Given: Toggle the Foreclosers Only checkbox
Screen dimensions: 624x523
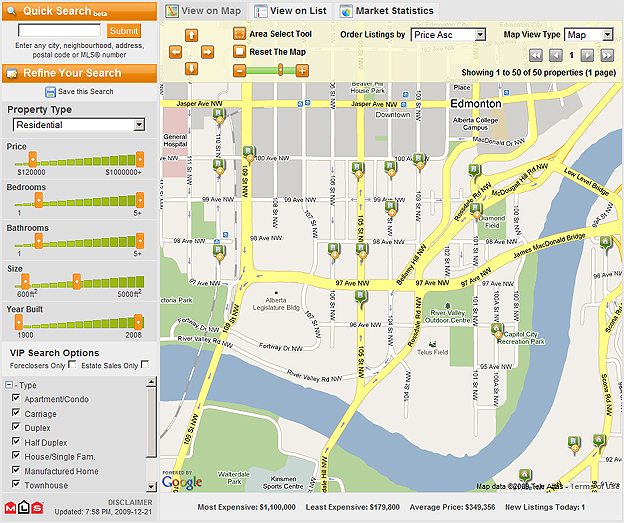Looking at the screenshot, I should pyautogui.click(x=72, y=364).
